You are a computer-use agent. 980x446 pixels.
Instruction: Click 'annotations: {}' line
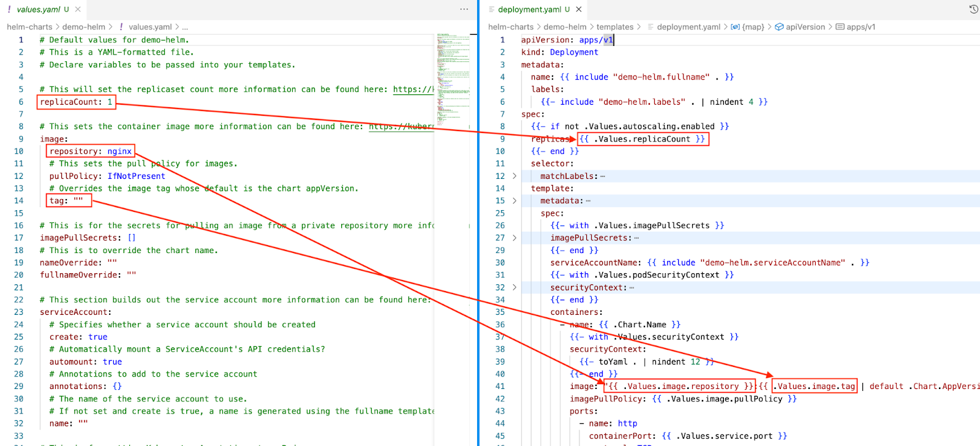pyautogui.click(x=86, y=387)
